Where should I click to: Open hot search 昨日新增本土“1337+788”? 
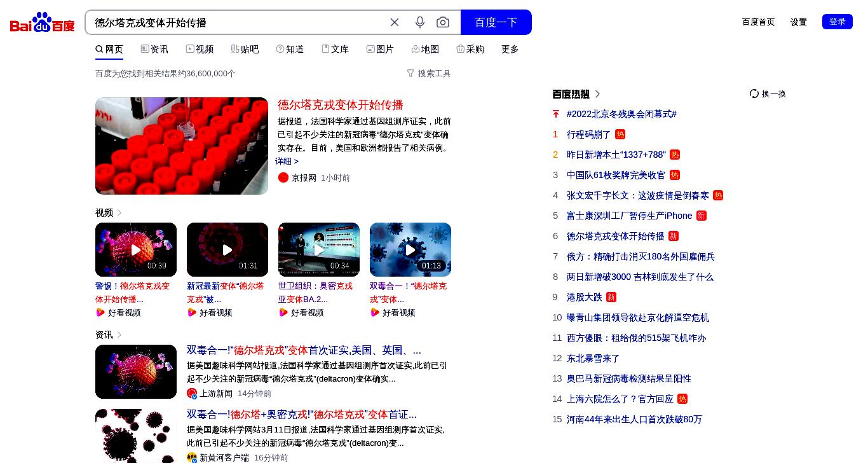[616, 155]
